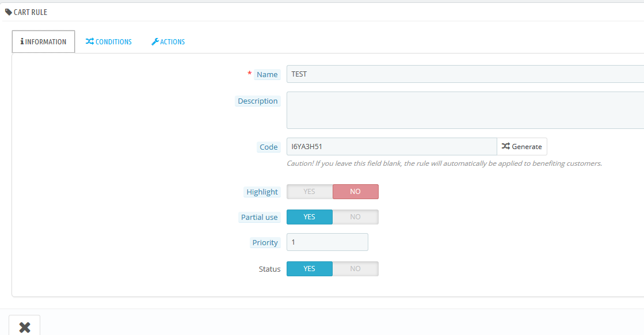644x335 pixels.
Task: Select YES for Partial use
Action: 309,217
